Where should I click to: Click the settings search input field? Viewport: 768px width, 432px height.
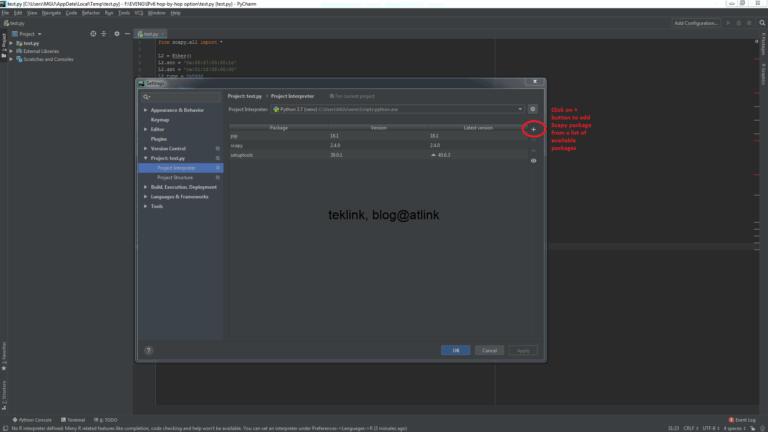pyautogui.click(x=182, y=97)
